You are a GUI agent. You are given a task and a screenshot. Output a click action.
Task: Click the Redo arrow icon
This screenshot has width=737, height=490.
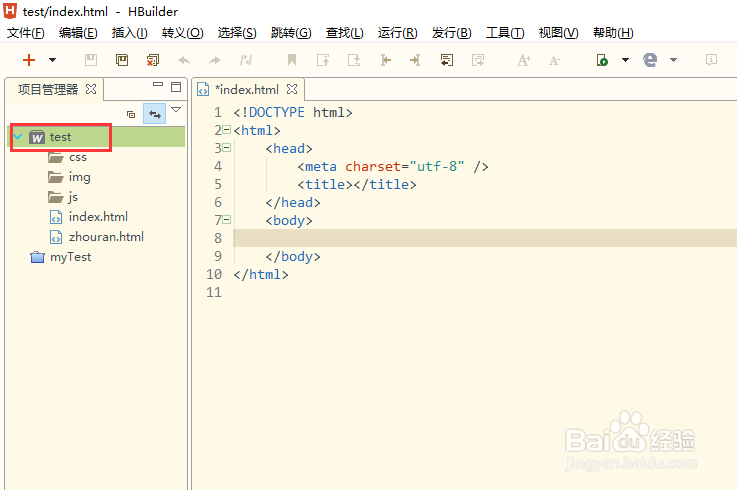[215, 60]
